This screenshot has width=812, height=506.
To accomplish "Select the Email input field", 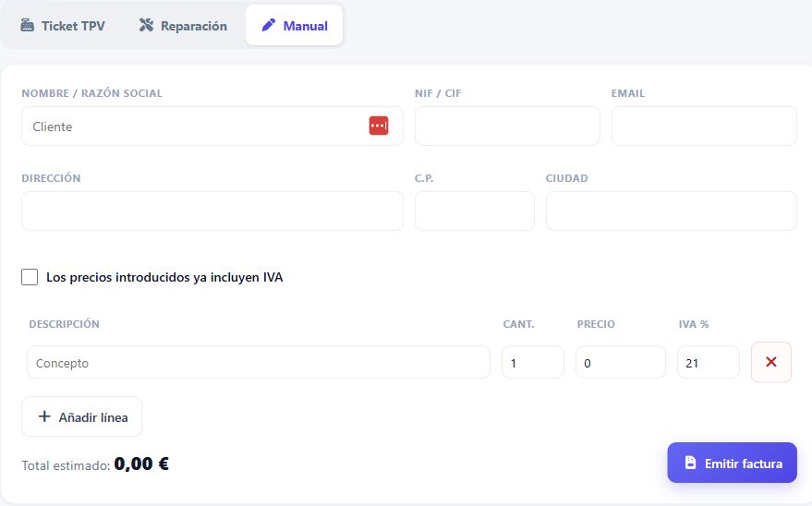I will (704, 126).
